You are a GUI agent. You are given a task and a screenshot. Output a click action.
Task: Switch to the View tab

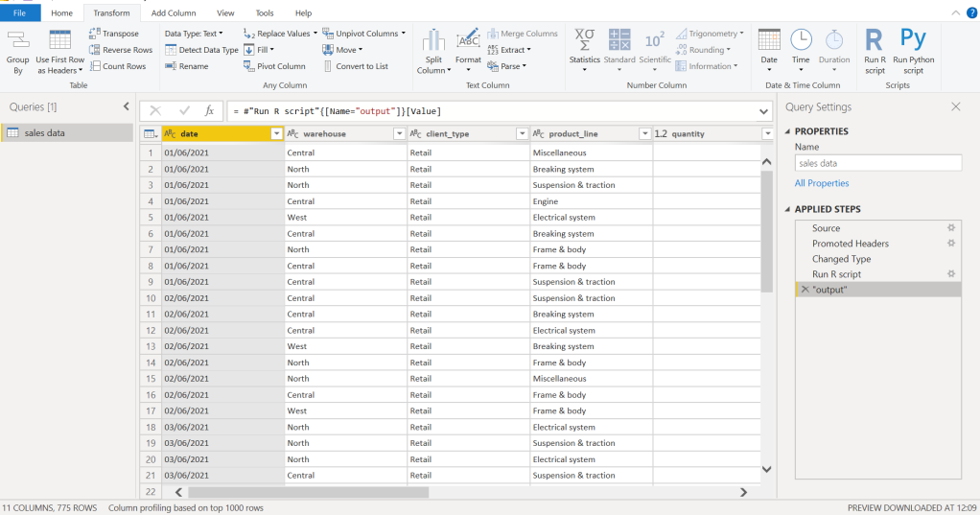225,12
